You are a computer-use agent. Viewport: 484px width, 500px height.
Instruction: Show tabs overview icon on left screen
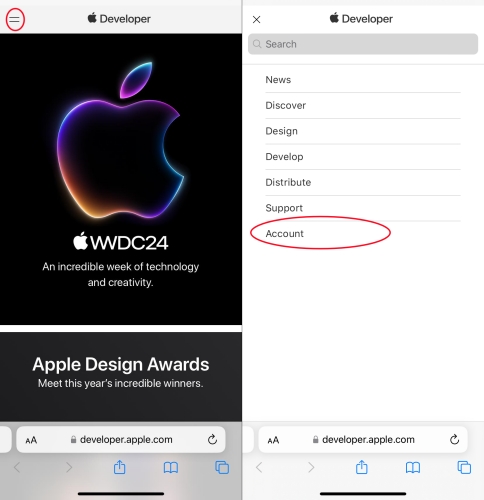tap(222, 467)
